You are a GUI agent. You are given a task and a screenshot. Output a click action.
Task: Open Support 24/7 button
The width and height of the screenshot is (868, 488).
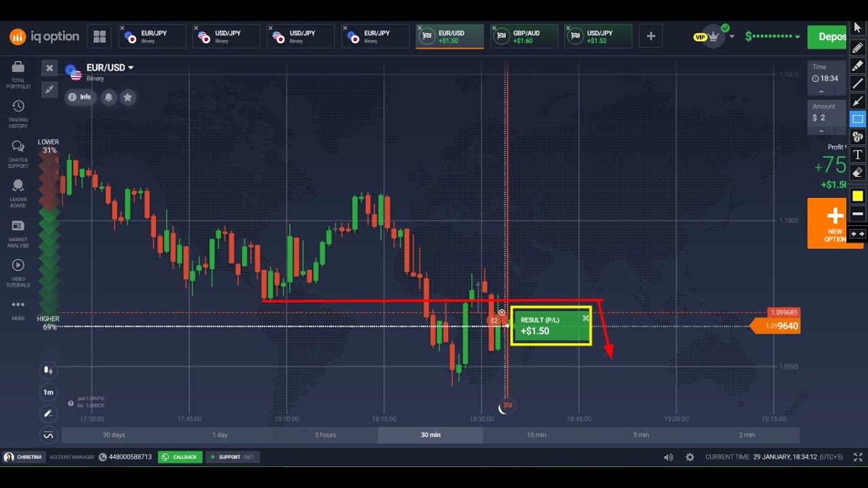pyautogui.click(x=232, y=457)
